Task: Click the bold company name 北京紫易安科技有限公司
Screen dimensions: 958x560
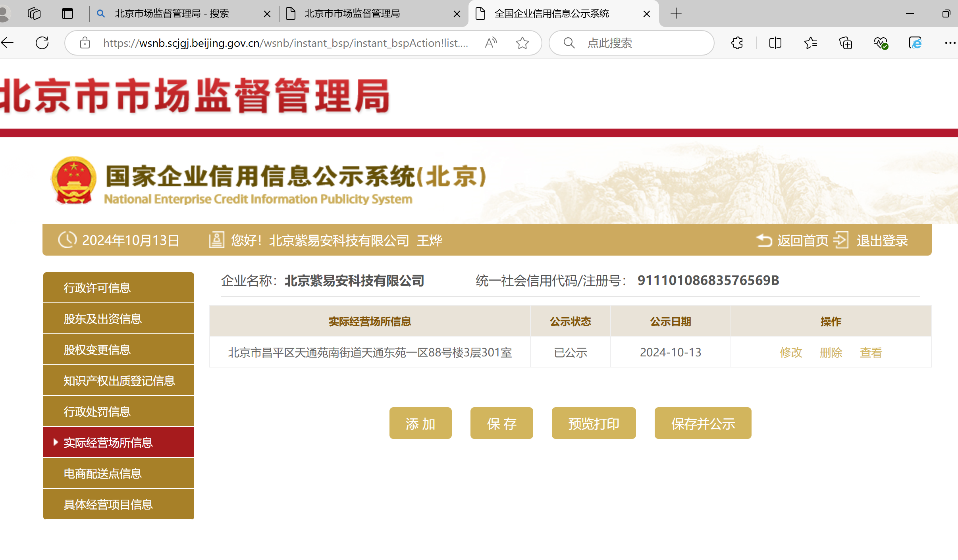Action: coord(355,281)
